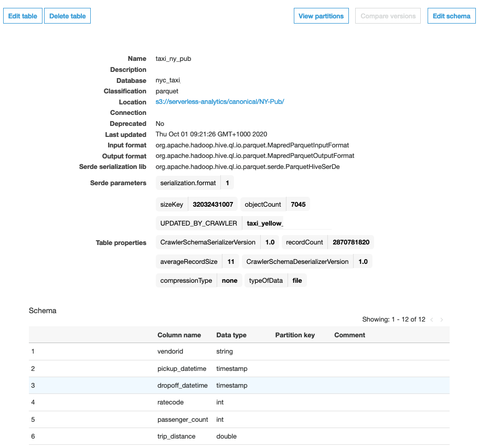
Task: Select the ratecode column name
Action: tap(171, 402)
